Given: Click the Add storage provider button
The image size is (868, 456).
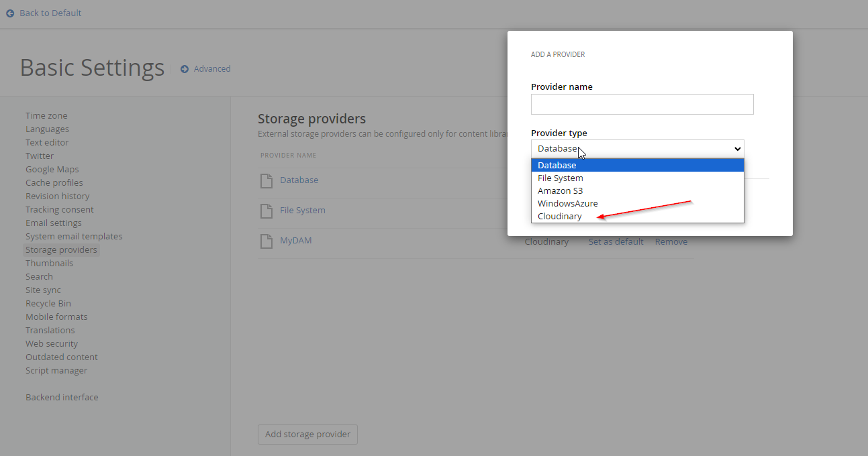Looking at the screenshot, I should click(307, 435).
